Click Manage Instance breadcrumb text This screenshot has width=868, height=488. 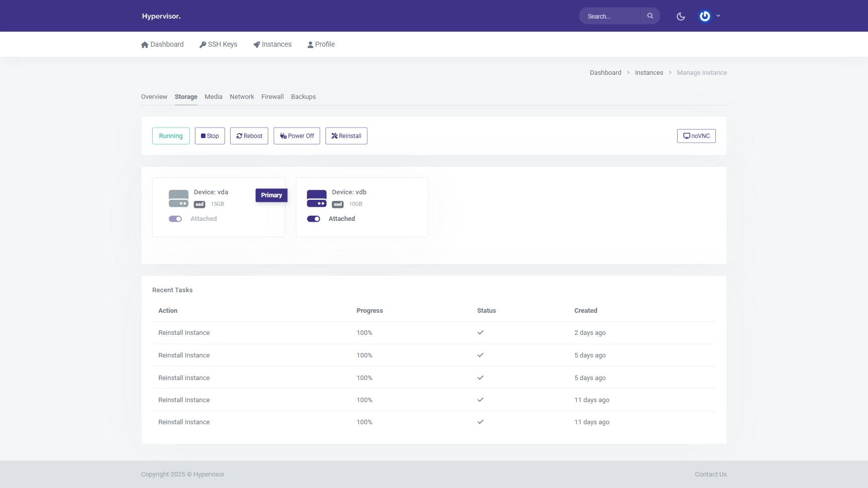(x=702, y=73)
